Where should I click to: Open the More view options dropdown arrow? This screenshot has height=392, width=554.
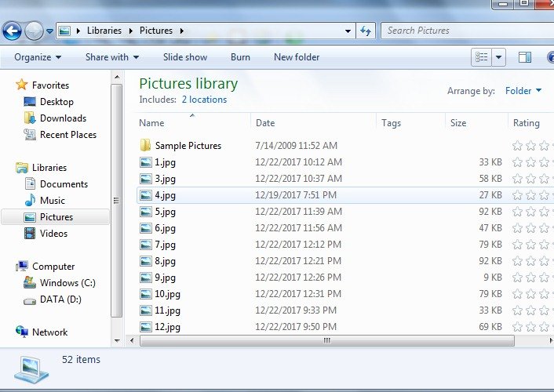(498, 57)
